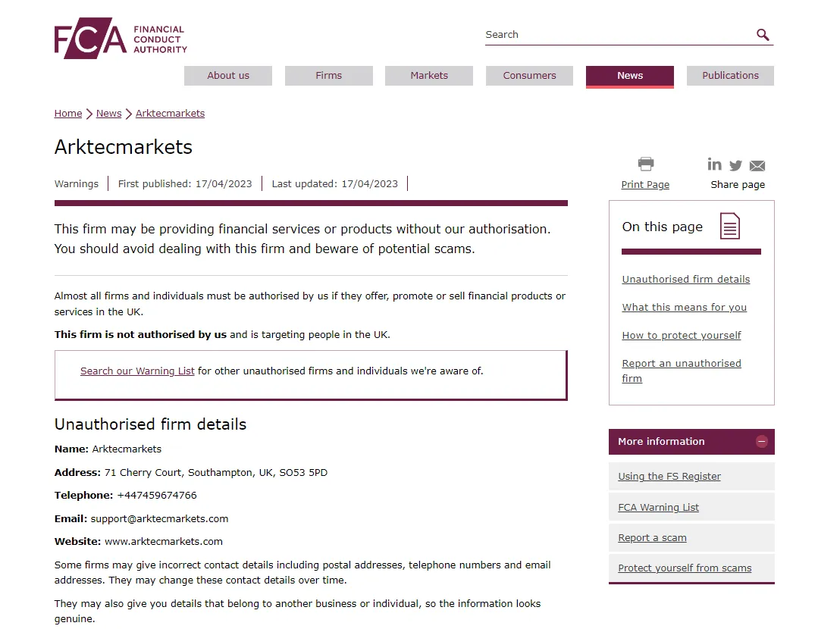Screen dimensions: 840x629
Task: Share page via LinkedIn icon
Action: (x=714, y=164)
